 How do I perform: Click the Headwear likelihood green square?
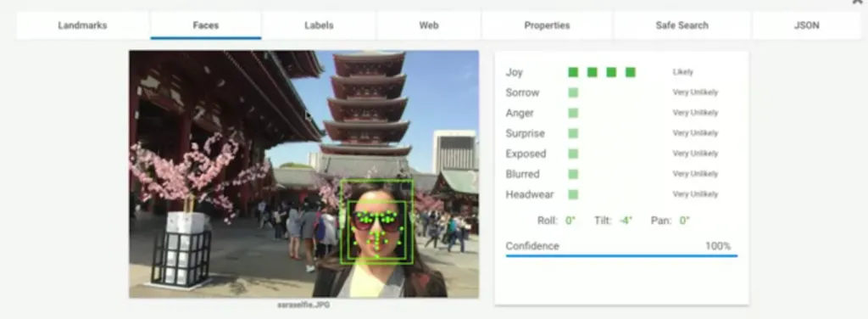tap(573, 194)
